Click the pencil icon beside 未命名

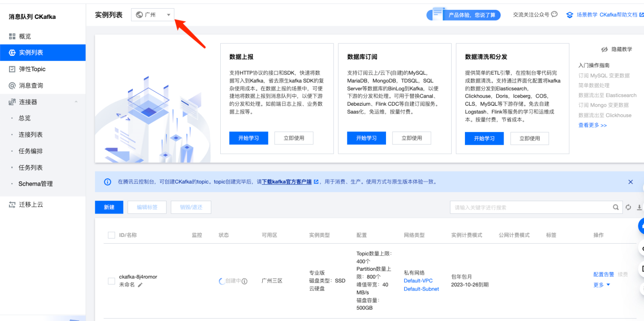click(140, 285)
